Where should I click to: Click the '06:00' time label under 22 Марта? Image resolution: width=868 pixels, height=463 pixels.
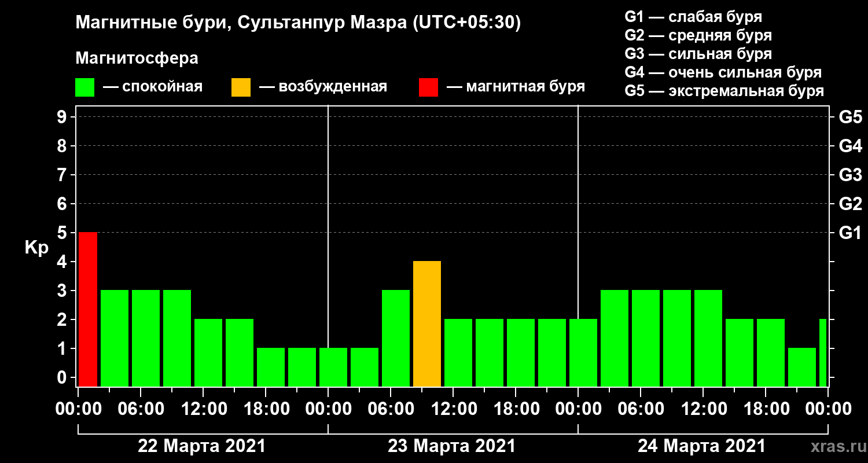[x=141, y=409]
